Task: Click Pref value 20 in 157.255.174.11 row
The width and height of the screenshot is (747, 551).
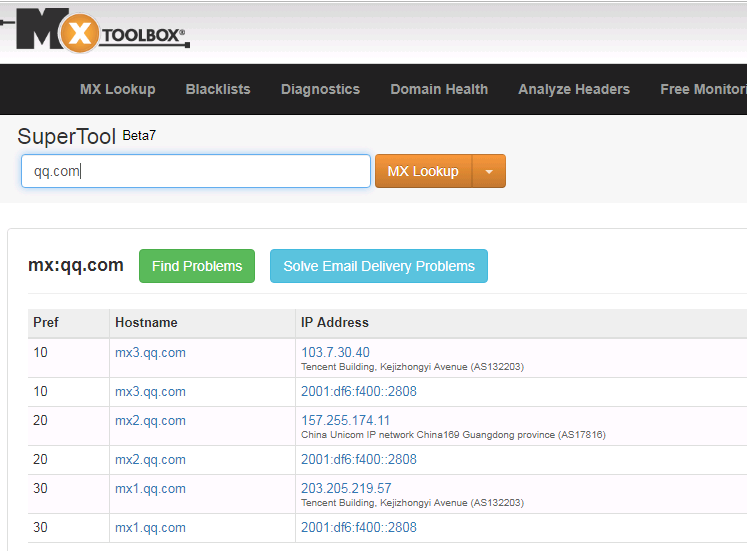Action: [x=40, y=421]
